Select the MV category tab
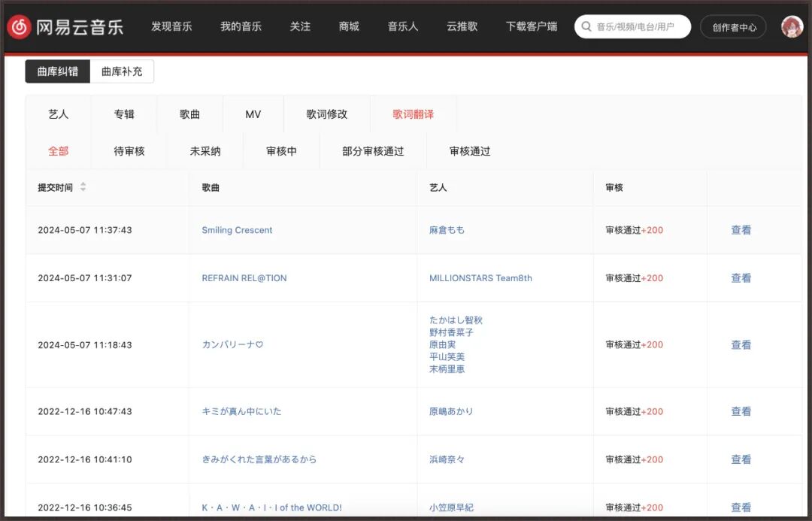Screen dimensions: 812x521 (253, 114)
